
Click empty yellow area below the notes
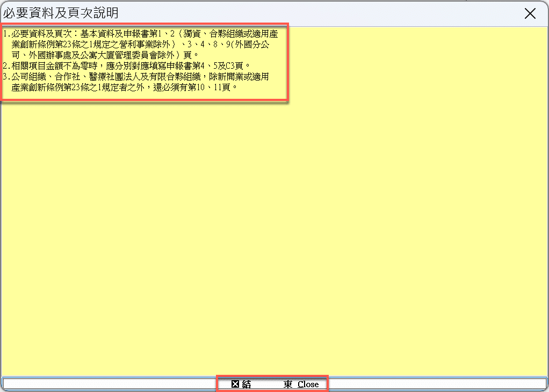coord(274,238)
